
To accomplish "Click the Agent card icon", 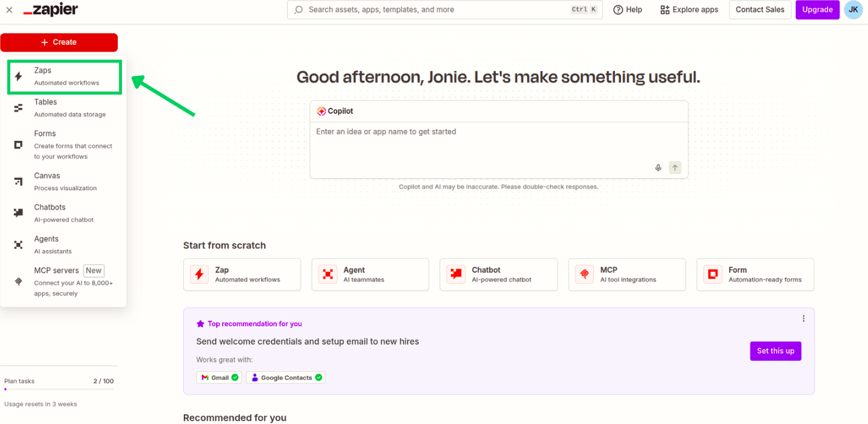I will pyautogui.click(x=328, y=275).
